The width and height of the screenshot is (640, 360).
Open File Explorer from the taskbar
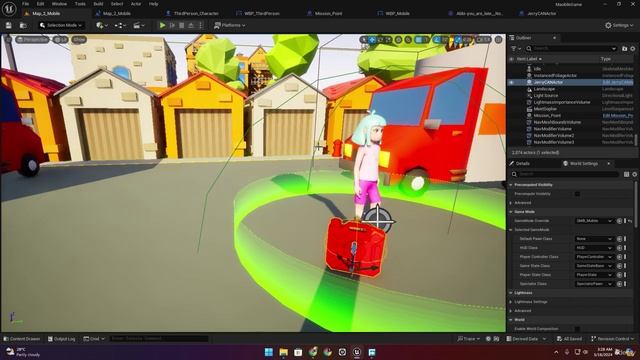[283, 352]
